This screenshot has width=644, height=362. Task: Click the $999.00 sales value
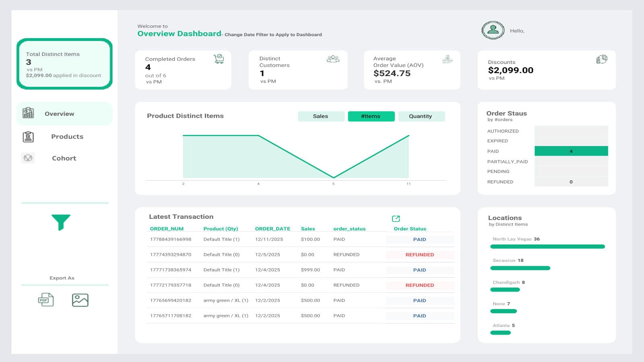(x=310, y=270)
